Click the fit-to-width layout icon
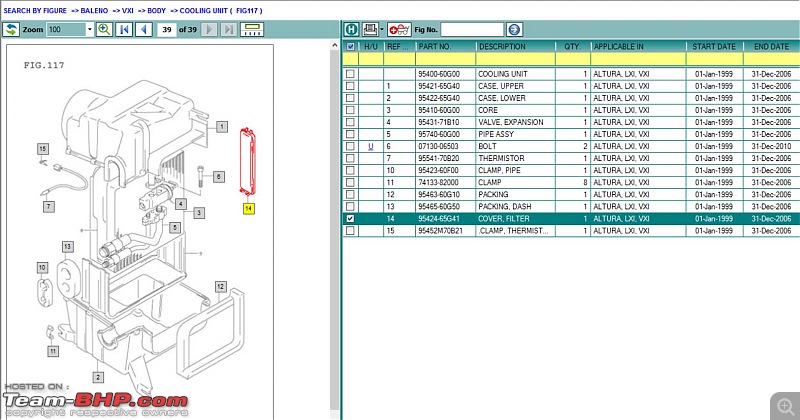800x420 pixels. pyautogui.click(x=252, y=29)
